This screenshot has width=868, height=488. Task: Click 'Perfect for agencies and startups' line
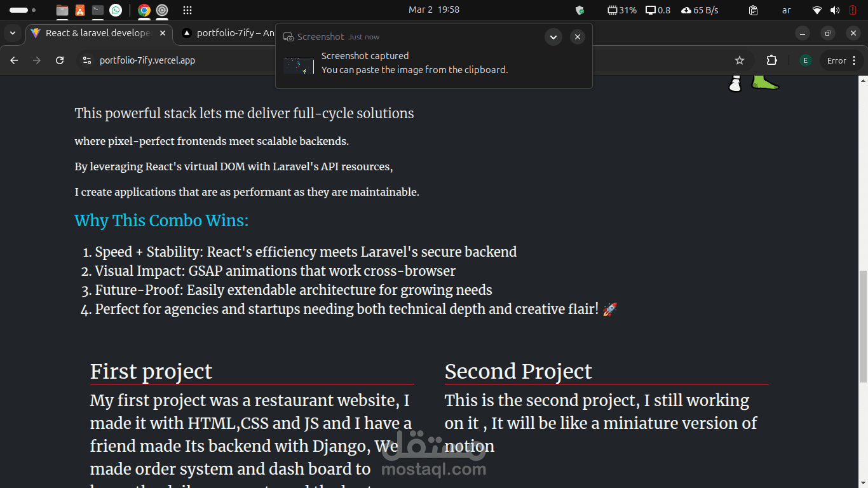(356, 309)
